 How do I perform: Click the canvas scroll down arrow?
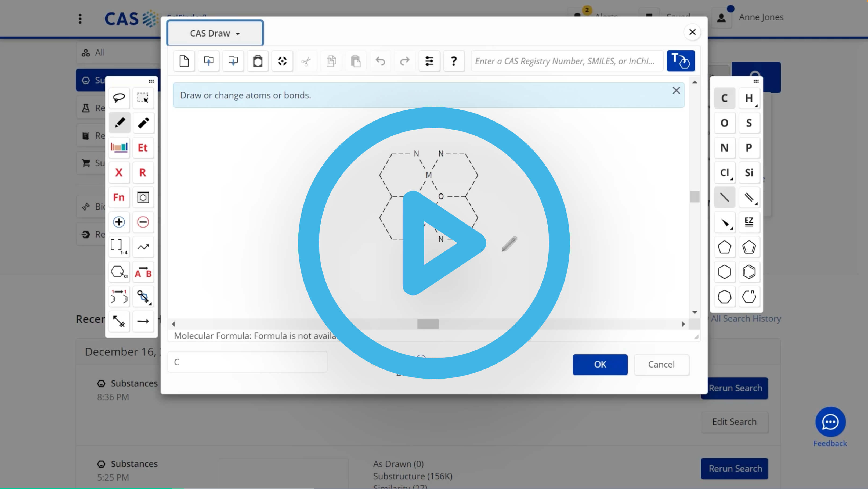695,312
